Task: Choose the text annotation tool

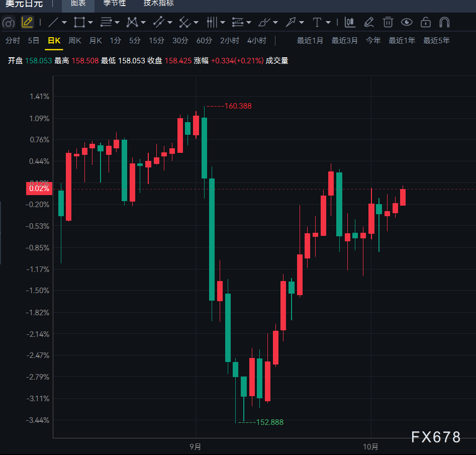Action: pyautogui.click(x=317, y=22)
